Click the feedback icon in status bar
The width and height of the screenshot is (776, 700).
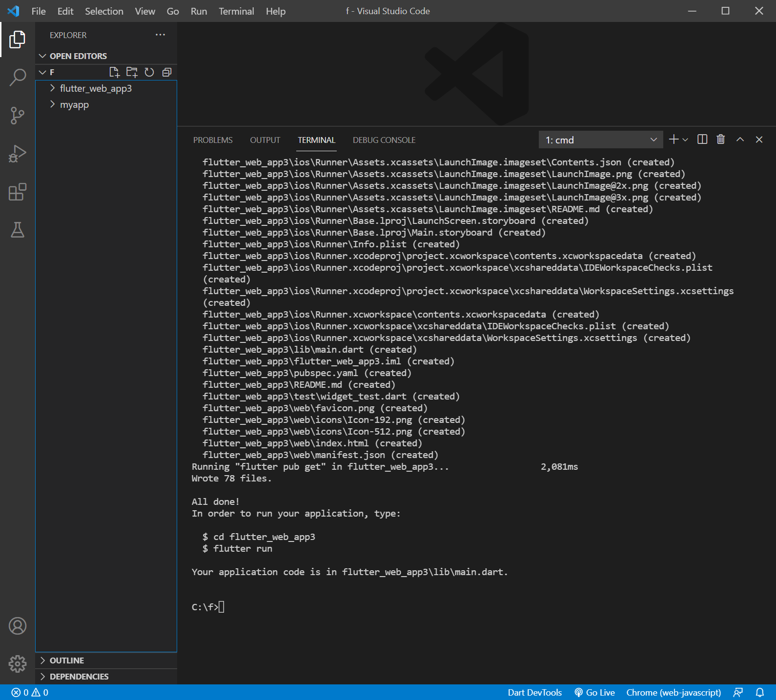(738, 693)
